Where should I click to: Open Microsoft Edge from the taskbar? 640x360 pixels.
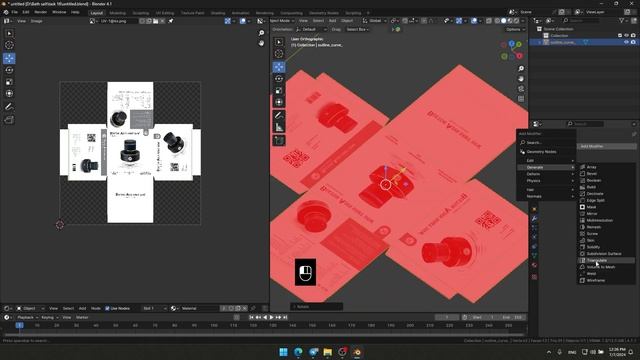coord(298,352)
